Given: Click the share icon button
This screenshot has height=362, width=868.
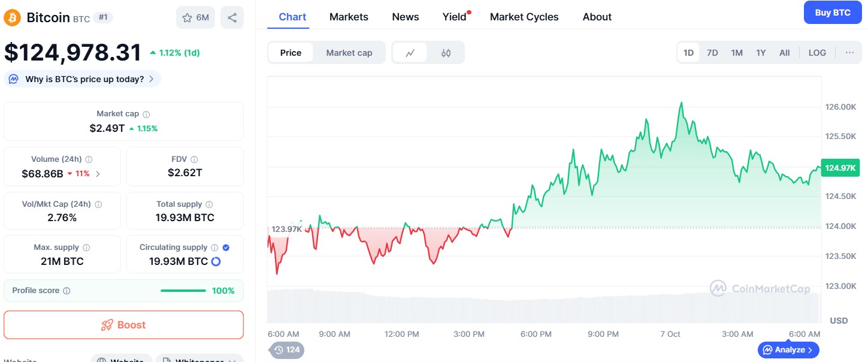Looking at the screenshot, I should click(x=232, y=17).
